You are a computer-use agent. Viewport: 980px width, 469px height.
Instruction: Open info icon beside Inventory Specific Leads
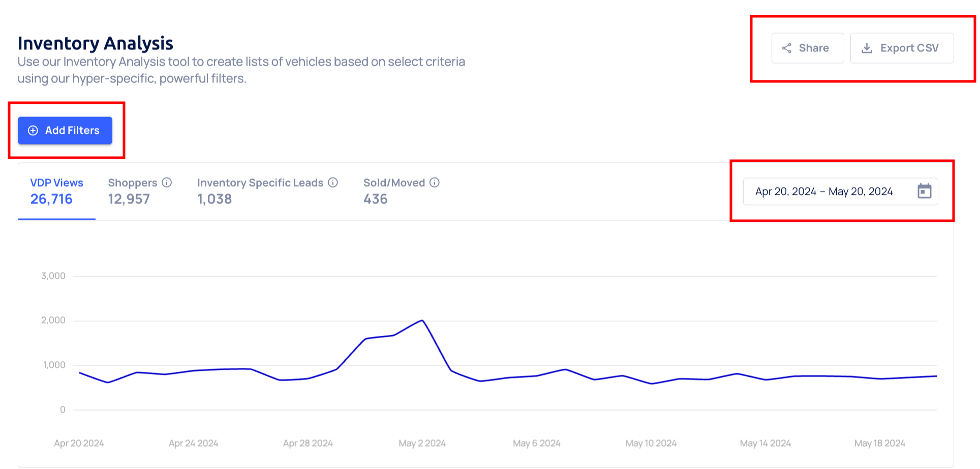click(333, 183)
